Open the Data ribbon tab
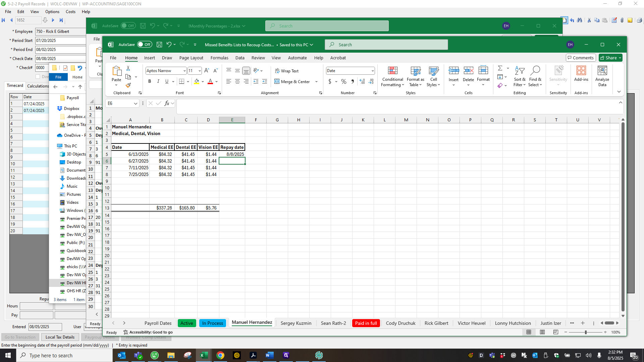This screenshot has width=644, height=362. point(240,58)
